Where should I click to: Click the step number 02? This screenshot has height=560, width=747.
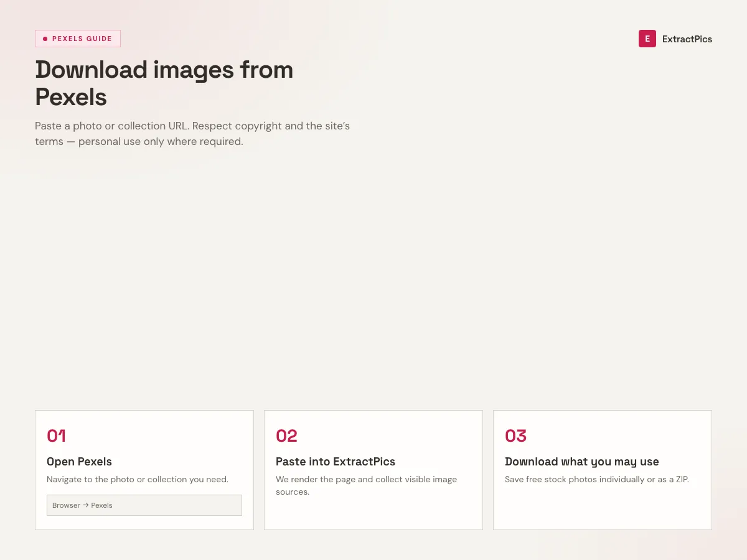[286, 436]
